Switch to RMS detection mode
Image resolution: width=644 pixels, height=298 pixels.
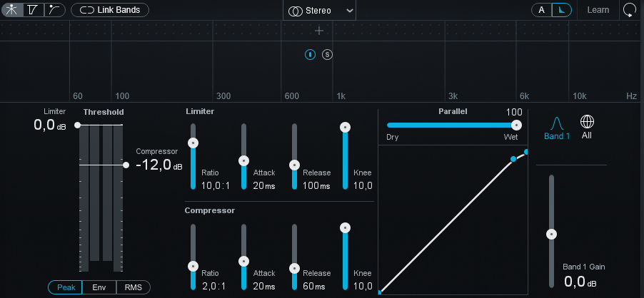[x=134, y=287]
